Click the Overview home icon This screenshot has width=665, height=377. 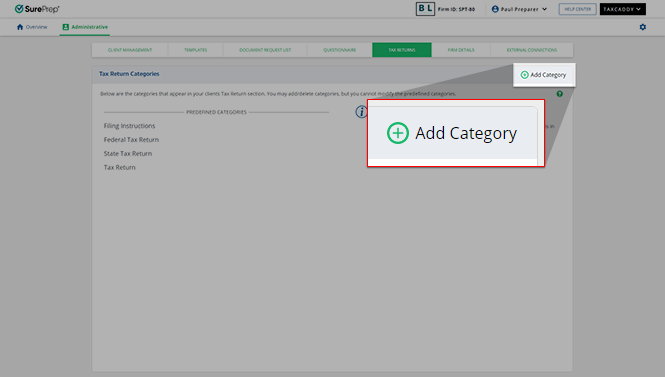click(x=20, y=27)
